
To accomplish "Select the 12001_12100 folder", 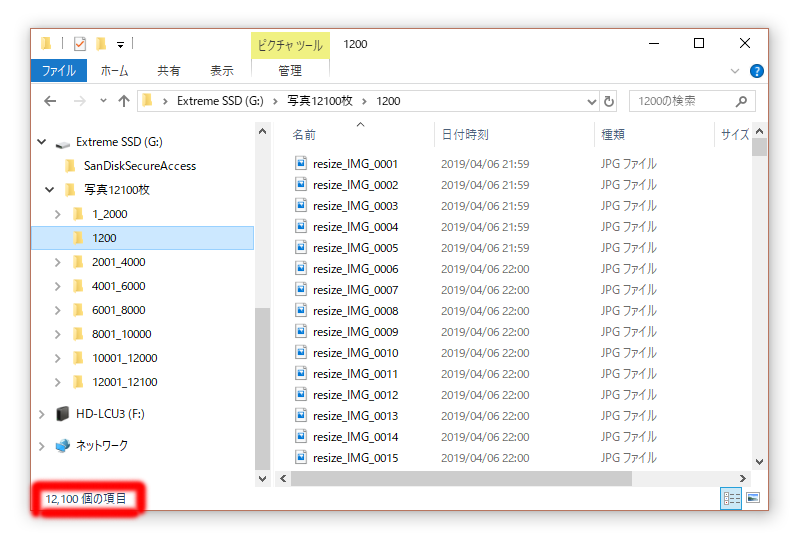I will (x=124, y=382).
